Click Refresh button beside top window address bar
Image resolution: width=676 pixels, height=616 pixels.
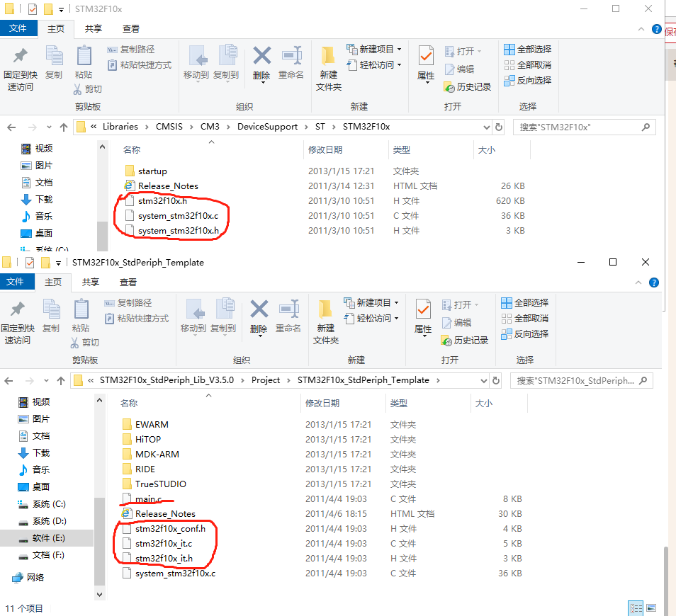[x=499, y=127]
